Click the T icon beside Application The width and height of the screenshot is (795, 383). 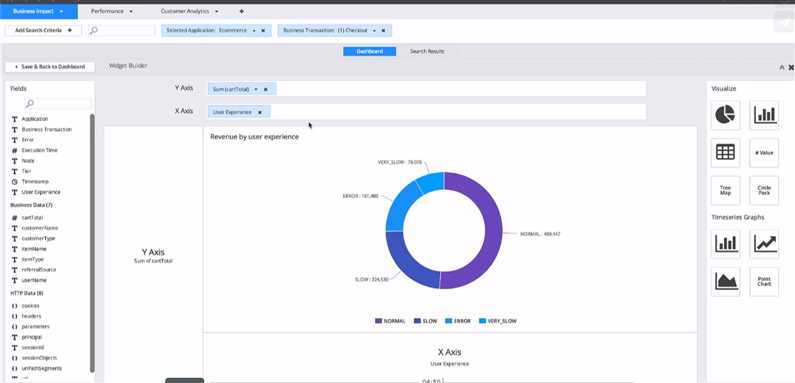(x=15, y=119)
